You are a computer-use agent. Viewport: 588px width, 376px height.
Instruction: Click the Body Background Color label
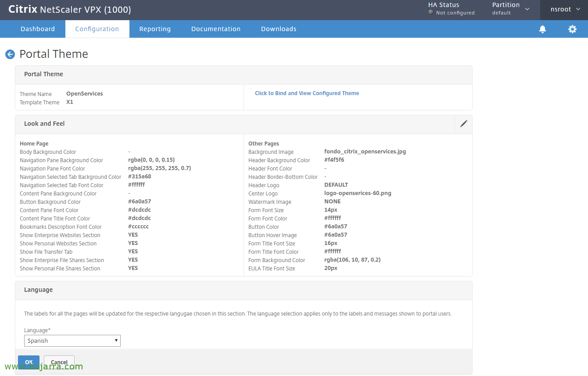(x=48, y=152)
